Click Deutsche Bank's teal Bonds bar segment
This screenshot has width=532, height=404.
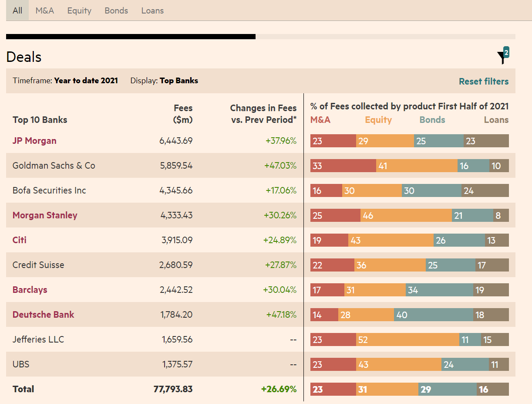[x=433, y=315]
